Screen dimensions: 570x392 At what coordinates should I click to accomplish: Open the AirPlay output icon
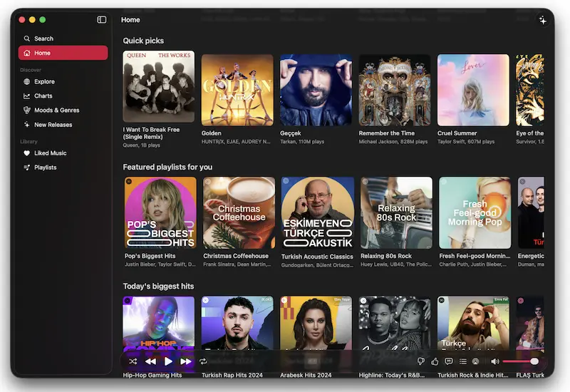tap(475, 361)
